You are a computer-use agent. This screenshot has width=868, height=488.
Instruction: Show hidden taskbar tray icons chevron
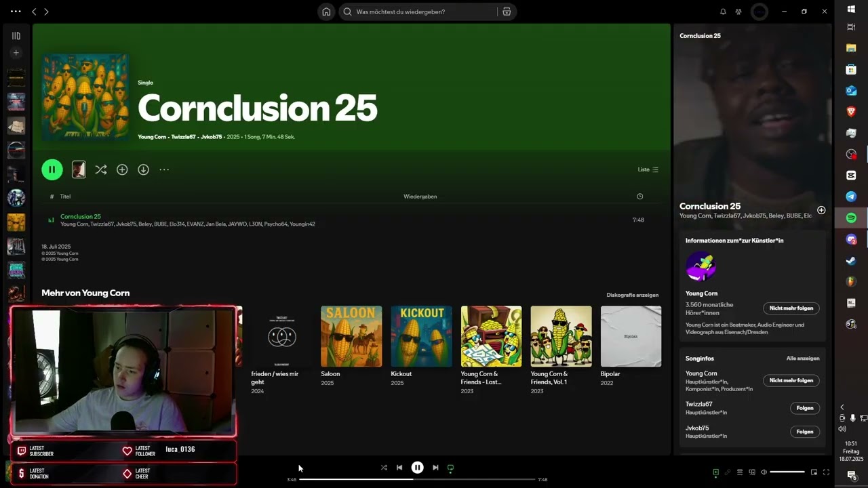tap(842, 407)
